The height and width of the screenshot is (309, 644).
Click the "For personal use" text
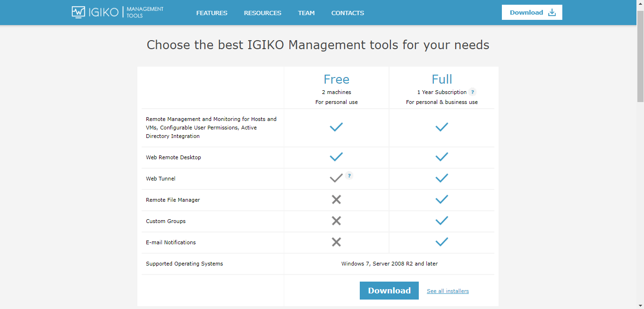[337, 102]
